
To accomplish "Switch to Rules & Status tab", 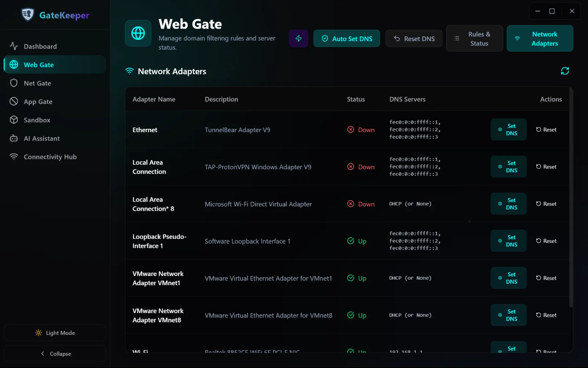I will point(474,38).
